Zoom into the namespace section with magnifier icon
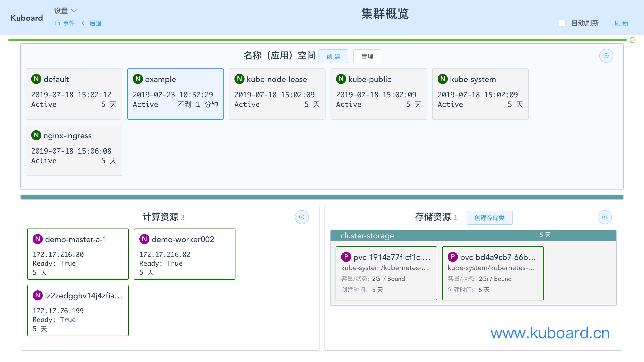Viewport: 644px width, 362px height. [606, 56]
